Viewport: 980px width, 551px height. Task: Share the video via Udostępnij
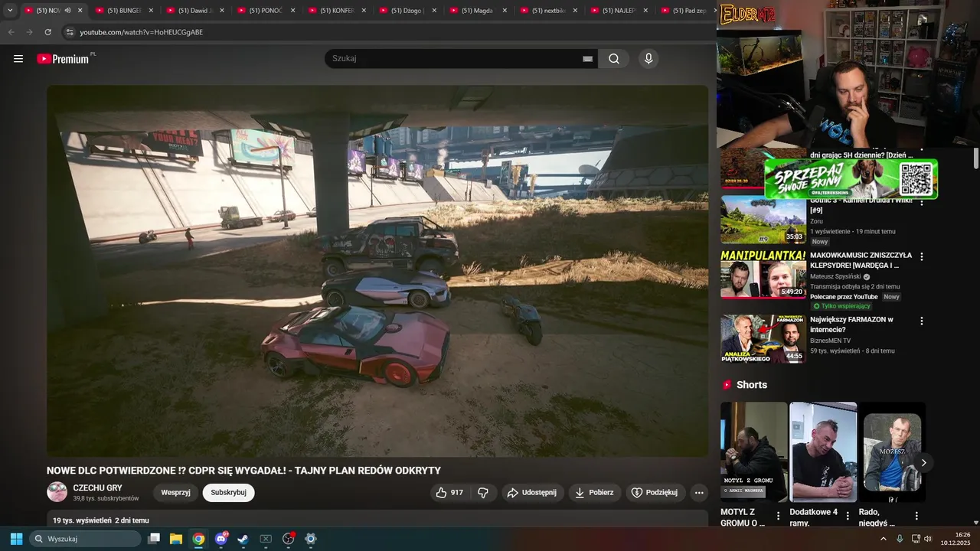533,493
